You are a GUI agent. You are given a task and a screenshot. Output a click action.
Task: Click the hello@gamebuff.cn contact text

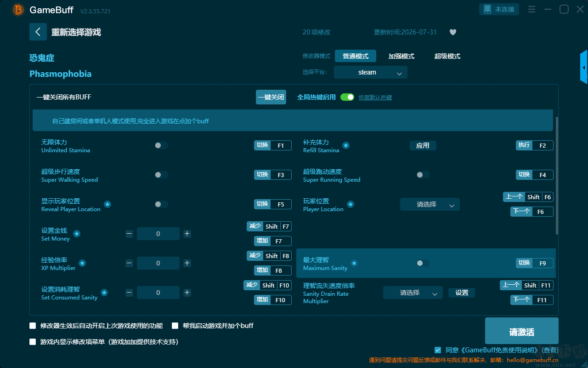pyautogui.click(x=533, y=360)
